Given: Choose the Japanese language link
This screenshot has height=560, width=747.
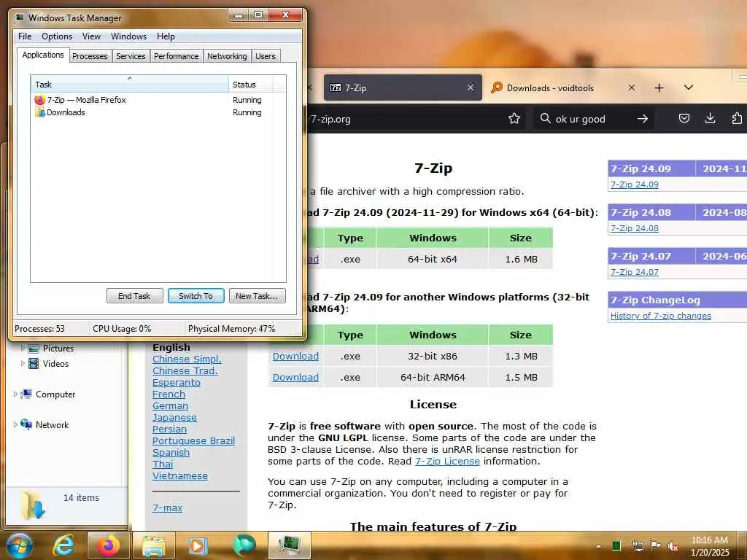Looking at the screenshot, I should (174, 417).
